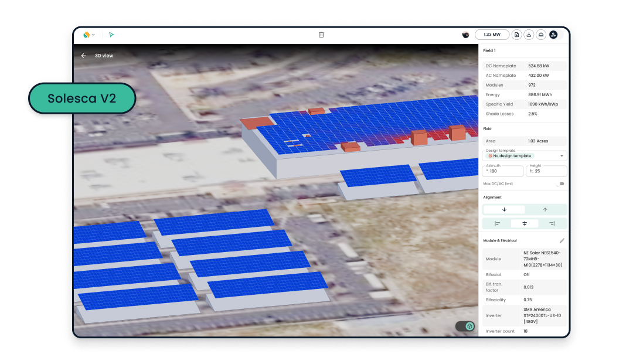The width and height of the screenshot is (643, 364).
Task: Click the cloud upload icon in the toolbar
Action: pos(542,35)
